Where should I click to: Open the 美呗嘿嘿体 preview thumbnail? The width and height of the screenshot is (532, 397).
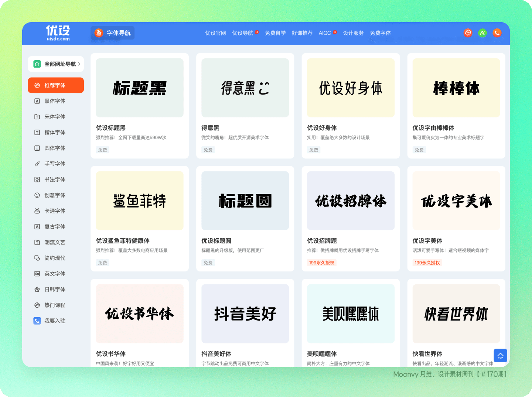coord(351,314)
